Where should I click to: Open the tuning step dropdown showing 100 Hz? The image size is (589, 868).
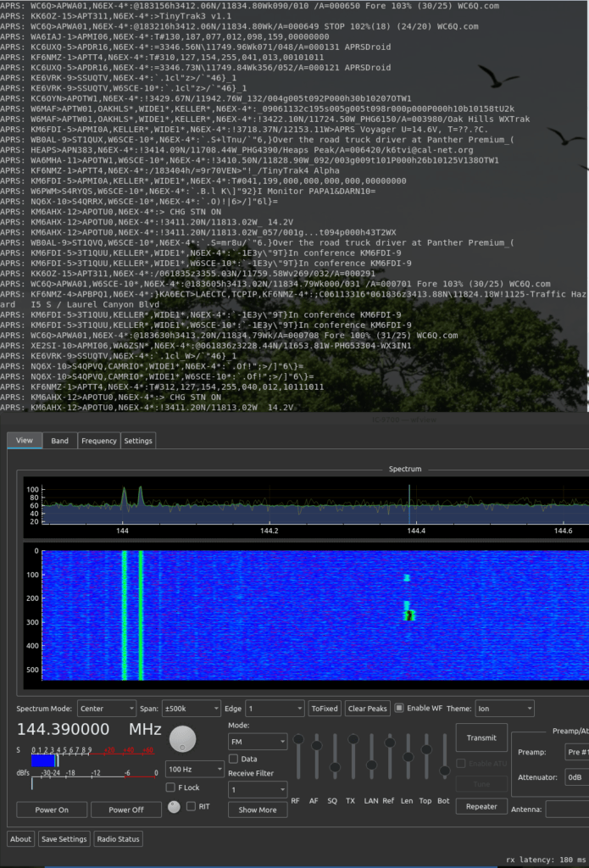(x=195, y=769)
